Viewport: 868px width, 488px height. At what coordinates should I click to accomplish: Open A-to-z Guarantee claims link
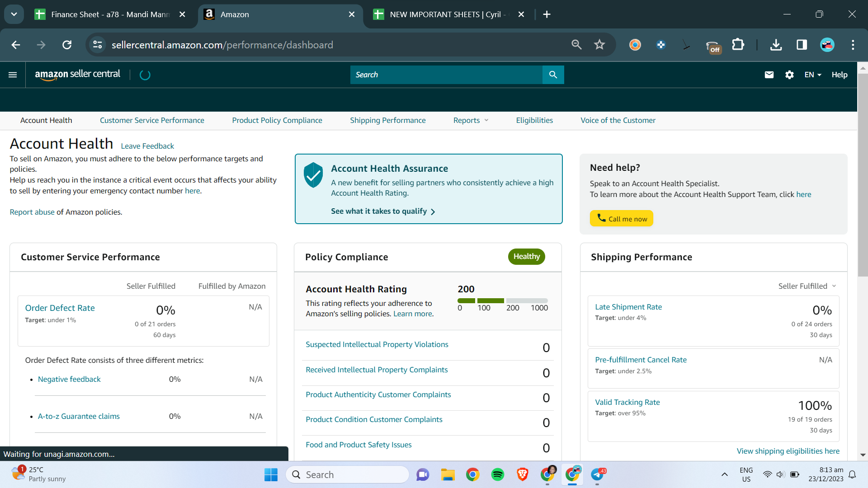click(79, 416)
